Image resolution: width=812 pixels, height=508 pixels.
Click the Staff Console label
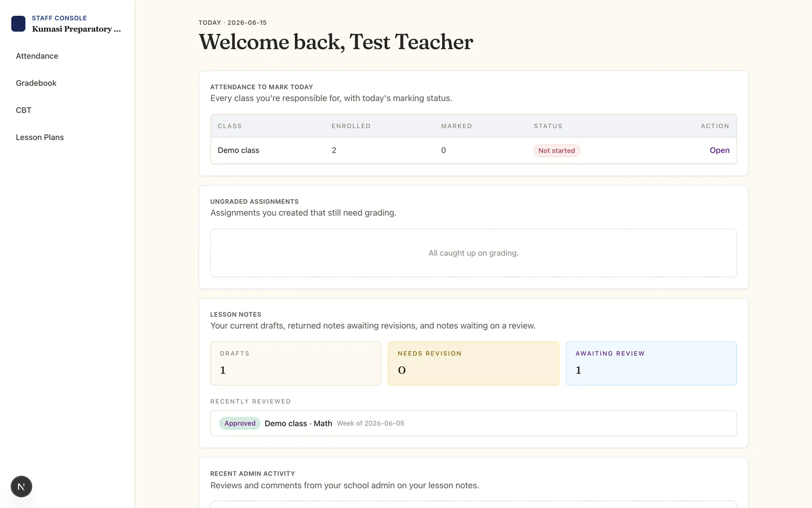coord(59,18)
